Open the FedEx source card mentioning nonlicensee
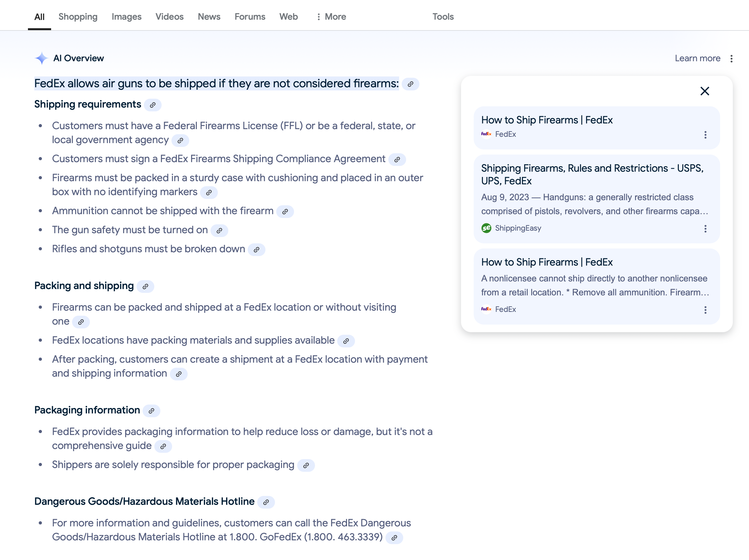The width and height of the screenshot is (749, 560). click(x=597, y=286)
